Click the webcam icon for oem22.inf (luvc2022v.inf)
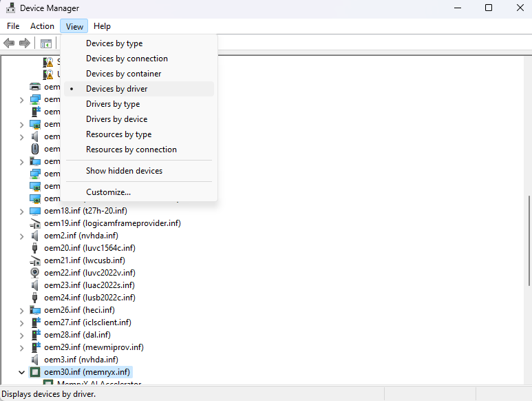Viewport: 532px width, 401px height. pos(35,273)
